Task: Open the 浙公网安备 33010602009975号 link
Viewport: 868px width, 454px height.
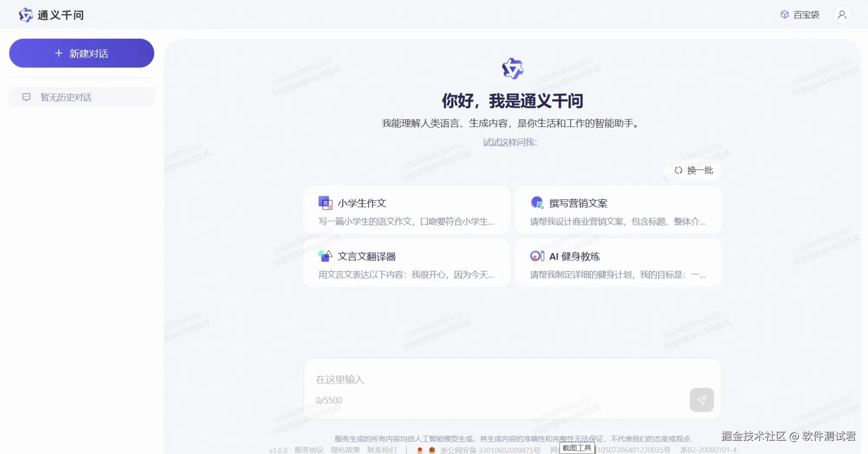Action: (x=490, y=450)
